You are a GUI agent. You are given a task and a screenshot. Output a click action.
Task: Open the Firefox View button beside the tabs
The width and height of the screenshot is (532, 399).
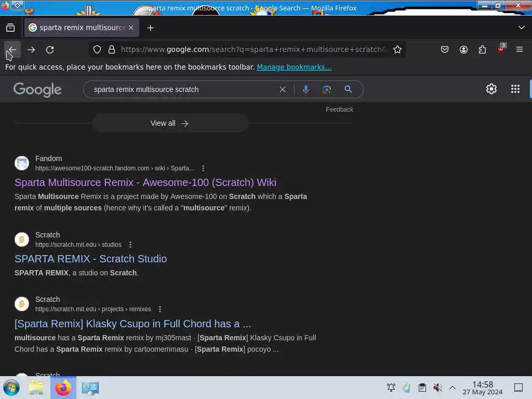pyautogui.click(x=10, y=28)
